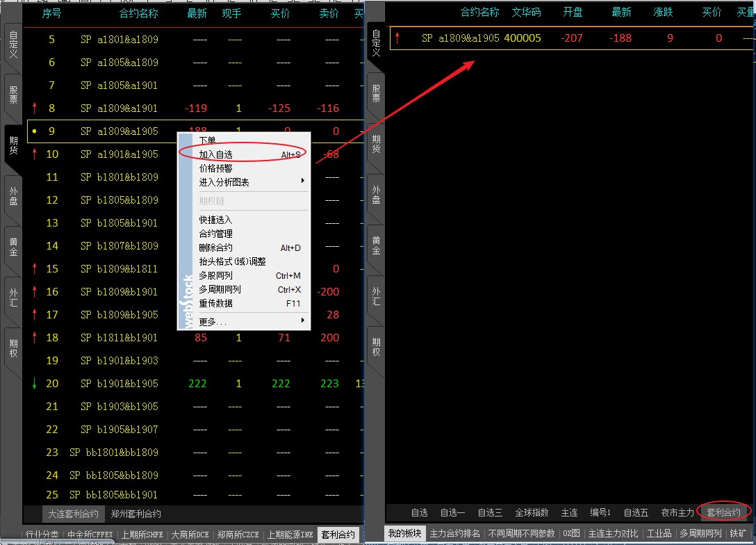The width and height of the screenshot is (756, 545).
Task: Click the 序号 column header
Action: tap(51, 13)
